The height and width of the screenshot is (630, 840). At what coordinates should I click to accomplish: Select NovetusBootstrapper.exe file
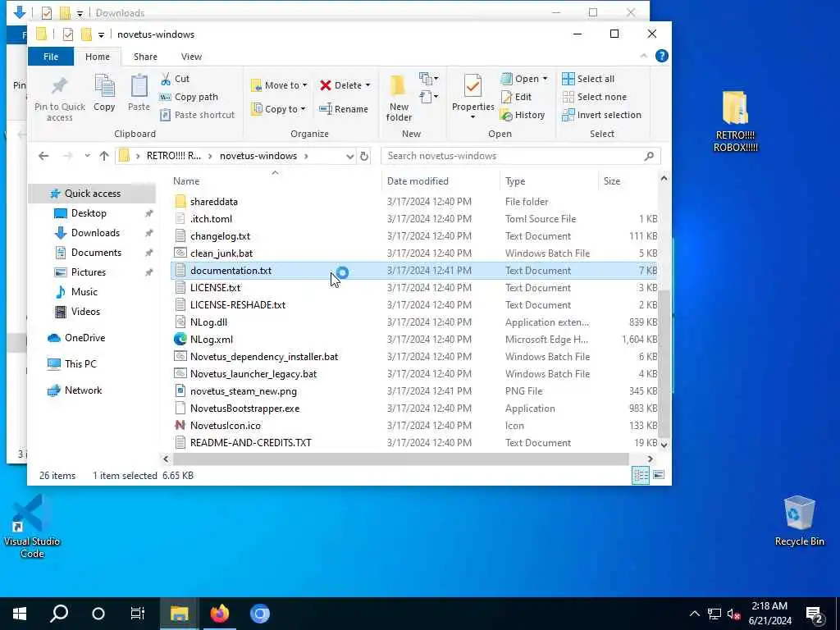[x=244, y=409]
